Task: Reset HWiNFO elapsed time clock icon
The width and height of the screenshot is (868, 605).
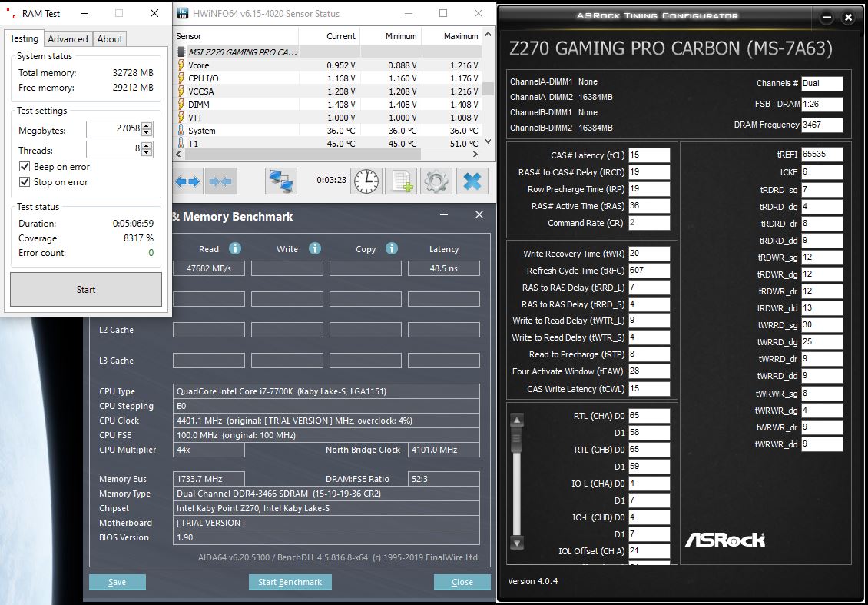Action: [x=366, y=181]
